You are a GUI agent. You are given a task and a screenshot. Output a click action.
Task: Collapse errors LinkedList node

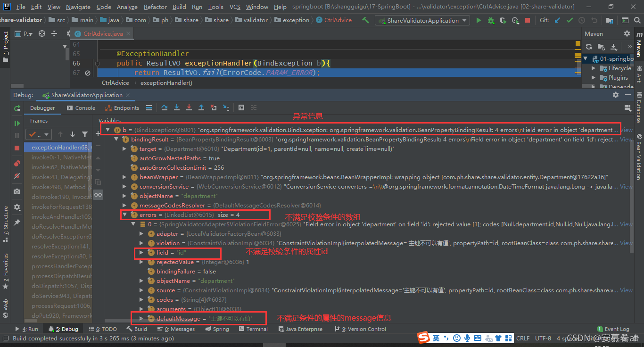(x=124, y=215)
